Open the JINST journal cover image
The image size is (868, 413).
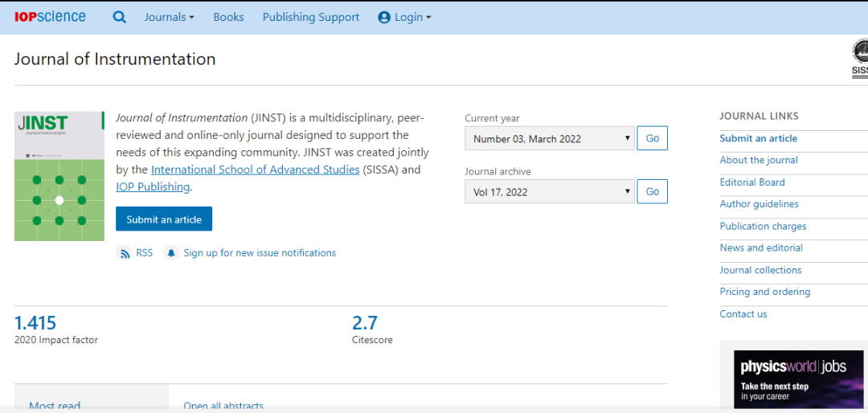[59, 176]
